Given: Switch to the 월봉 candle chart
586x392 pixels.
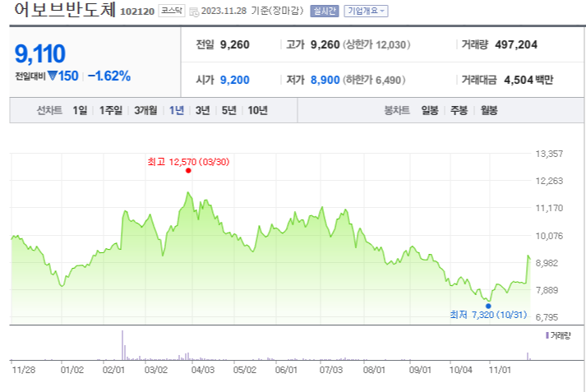Looking at the screenshot, I should click(489, 110).
